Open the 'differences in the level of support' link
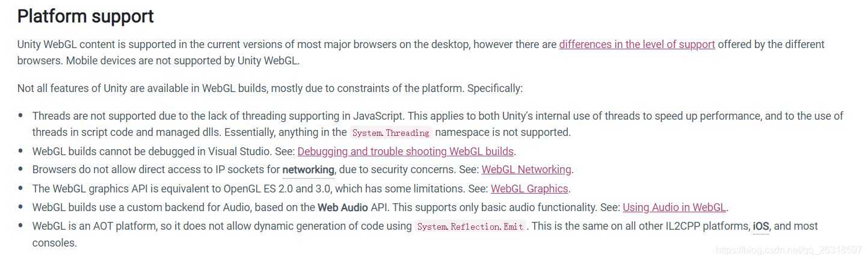The width and height of the screenshot is (868, 261). pyautogui.click(x=636, y=44)
